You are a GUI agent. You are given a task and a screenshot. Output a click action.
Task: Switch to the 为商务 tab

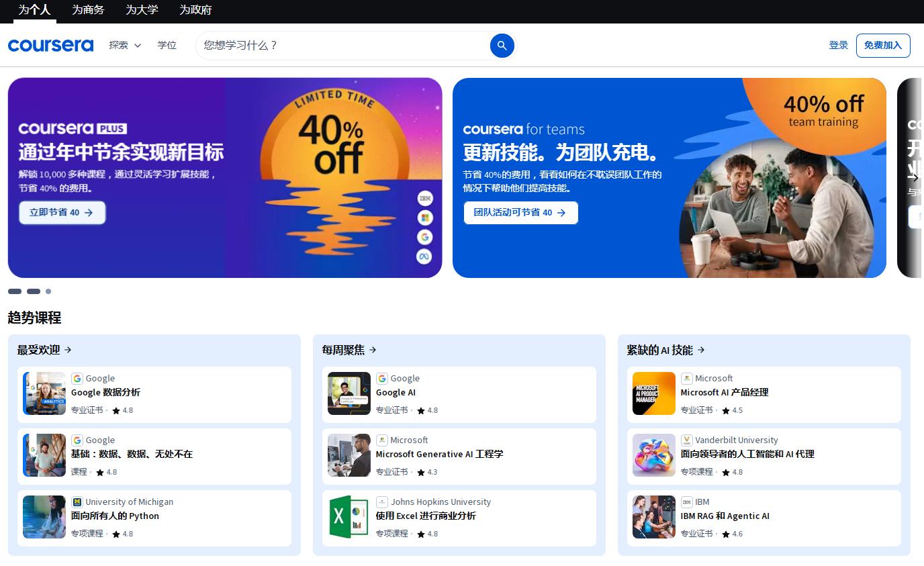coord(88,10)
